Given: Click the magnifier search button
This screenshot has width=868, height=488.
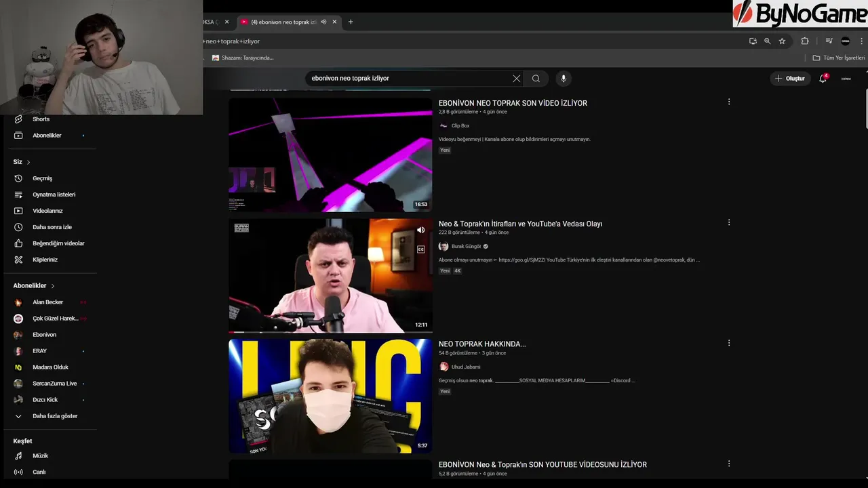Looking at the screenshot, I should point(536,79).
